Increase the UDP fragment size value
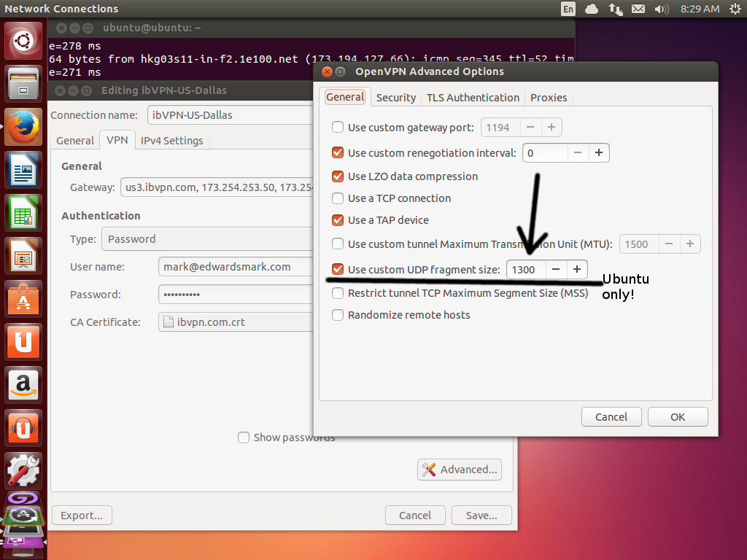747x560 pixels. pos(577,270)
